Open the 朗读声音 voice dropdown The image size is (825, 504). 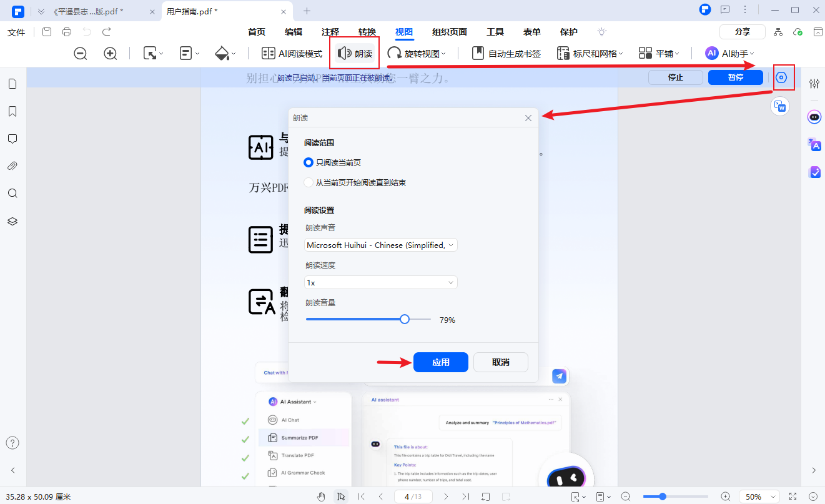point(381,245)
